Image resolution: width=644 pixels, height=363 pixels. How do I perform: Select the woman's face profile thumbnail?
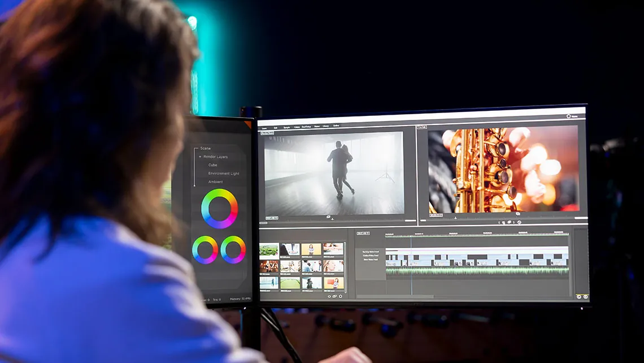point(333,266)
